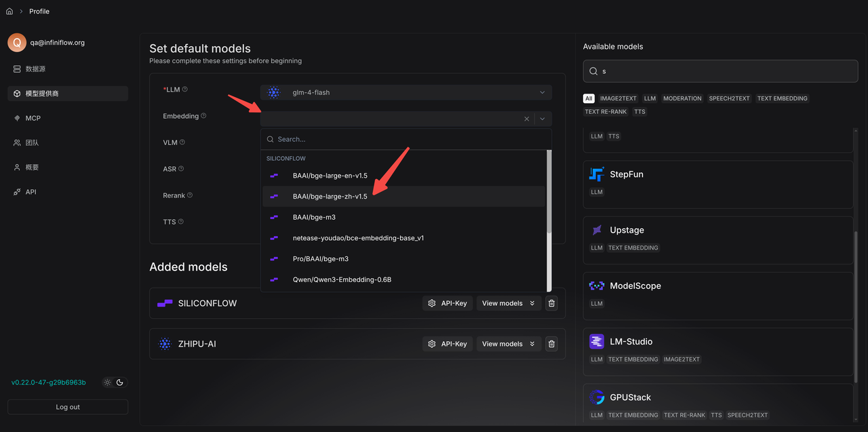Open API-Key settings for SILICONFLOW
This screenshot has height=432, width=868.
coord(447,303)
